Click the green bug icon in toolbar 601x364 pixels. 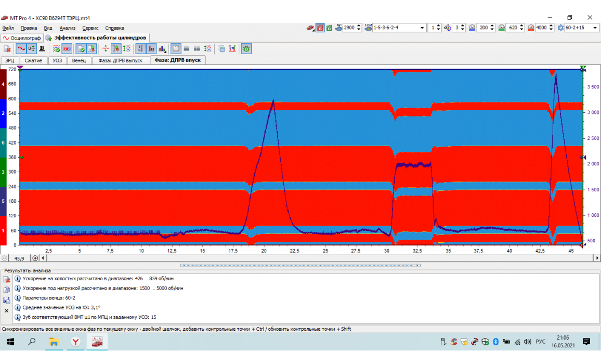pos(246,48)
